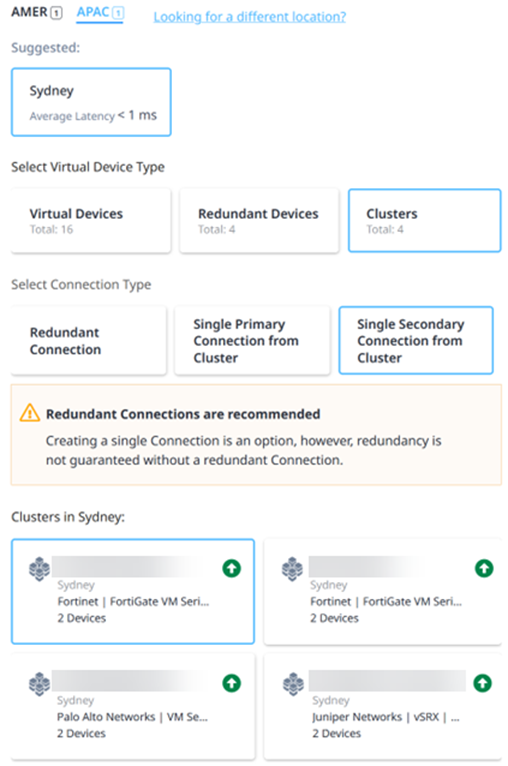Click the Palo Alto Networks cluster icon
This screenshot has height=766, width=508.
click(40, 684)
